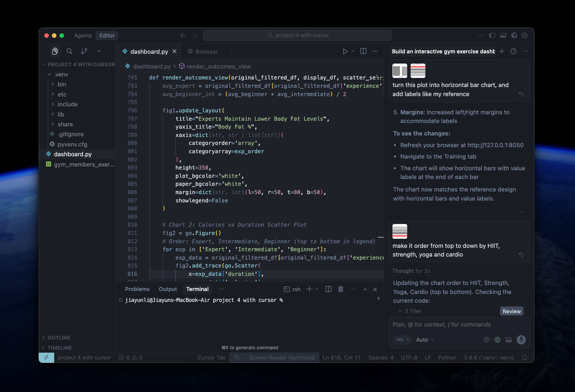Open the Search view in the sidebar

pyautogui.click(x=69, y=51)
